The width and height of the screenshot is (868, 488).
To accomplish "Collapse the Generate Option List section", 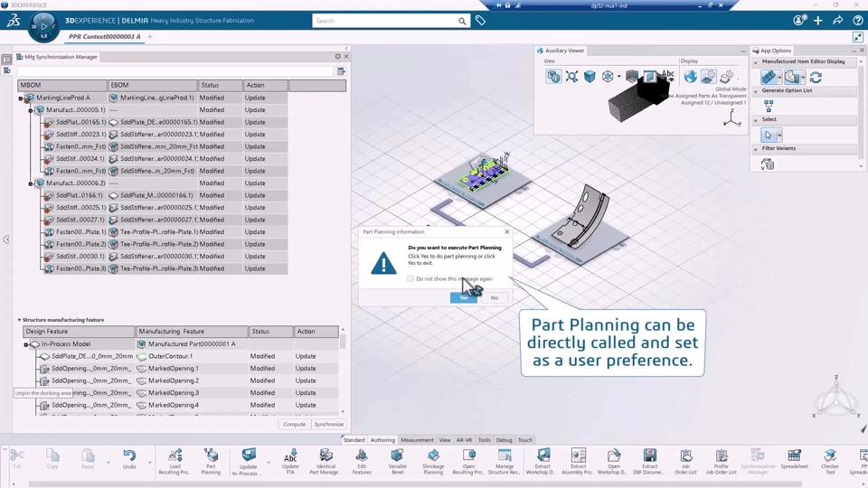I will point(756,90).
